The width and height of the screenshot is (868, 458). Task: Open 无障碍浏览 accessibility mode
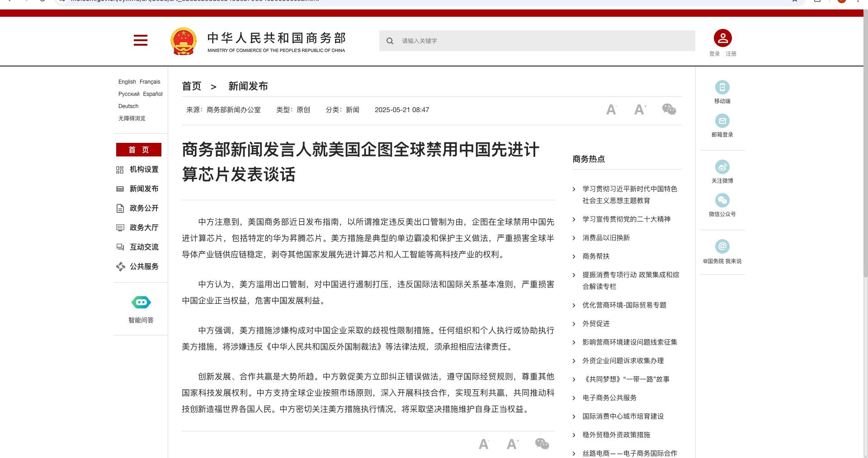tap(132, 118)
